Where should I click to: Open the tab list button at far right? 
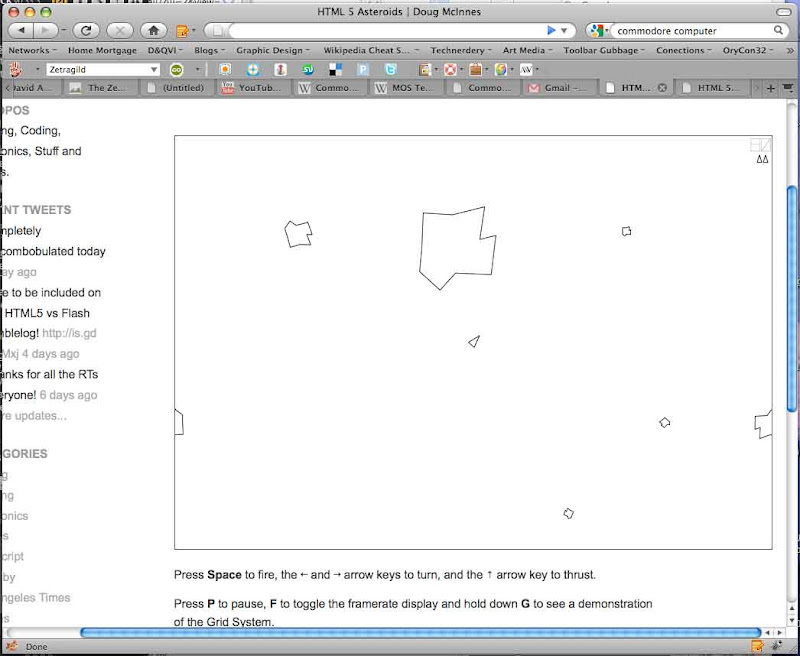pyautogui.click(x=788, y=88)
